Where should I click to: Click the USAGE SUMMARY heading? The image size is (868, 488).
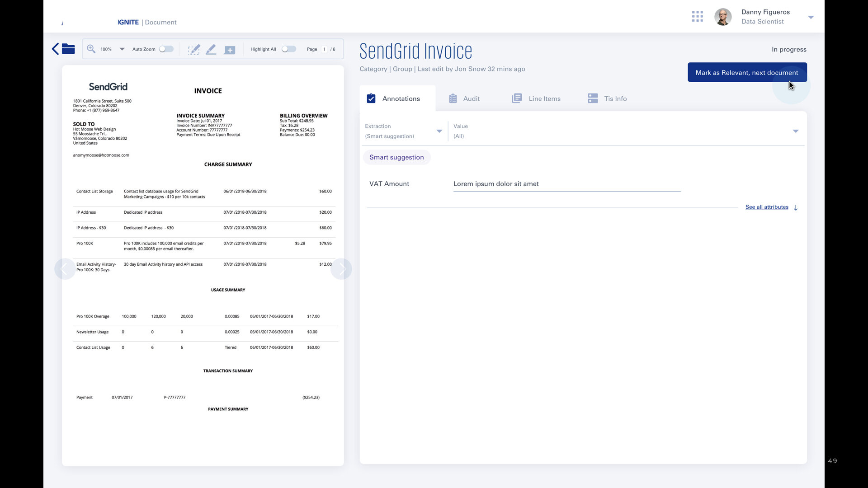[x=228, y=290]
